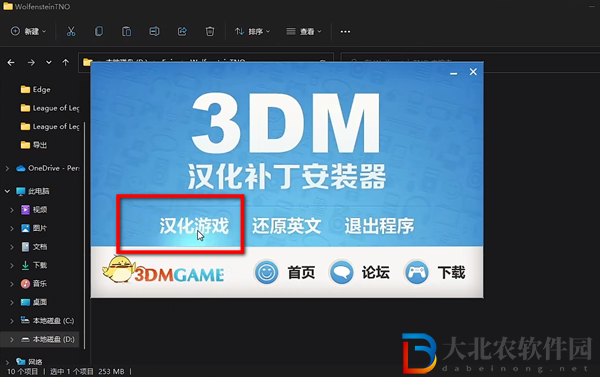Select 网络 in navigation pane

pyautogui.click(x=30, y=361)
